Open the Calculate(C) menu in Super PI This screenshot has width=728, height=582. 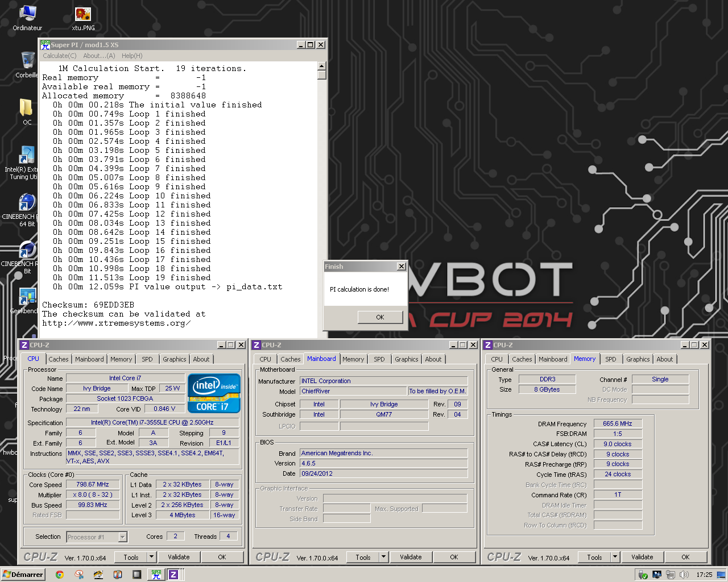[60, 56]
